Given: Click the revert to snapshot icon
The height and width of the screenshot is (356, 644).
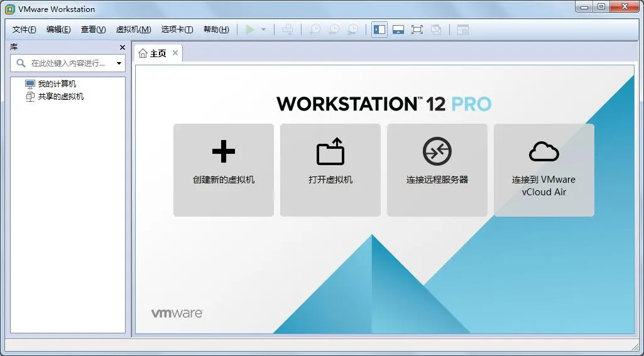Looking at the screenshot, I should [x=334, y=30].
